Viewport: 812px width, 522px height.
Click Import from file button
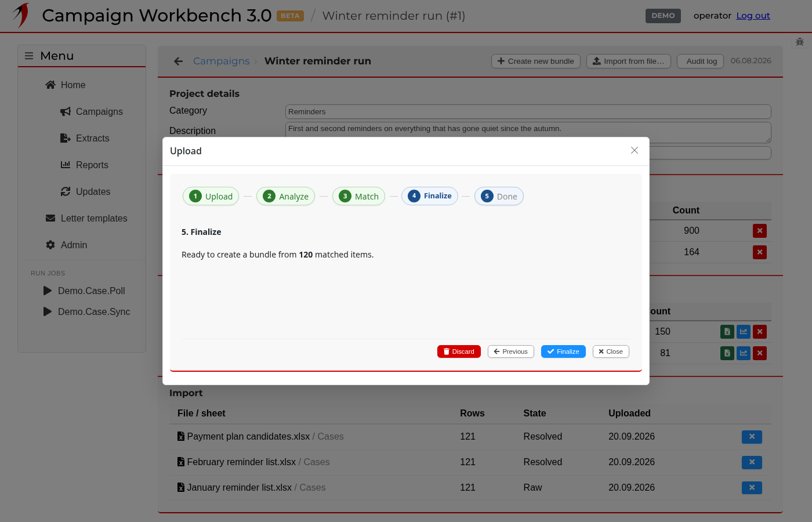coord(629,61)
